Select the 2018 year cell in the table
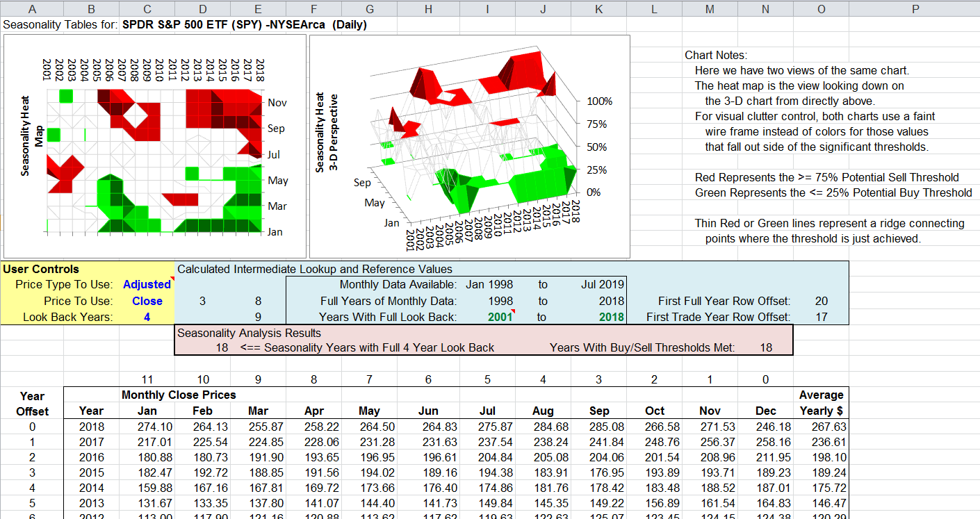The width and height of the screenshot is (980, 519). [92, 427]
